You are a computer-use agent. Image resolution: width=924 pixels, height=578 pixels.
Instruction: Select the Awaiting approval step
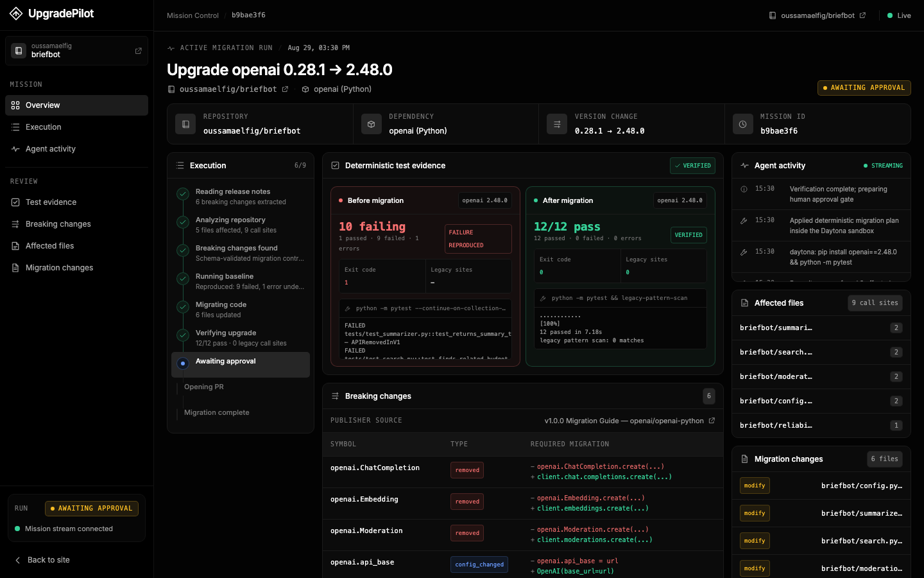tap(241, 365)
